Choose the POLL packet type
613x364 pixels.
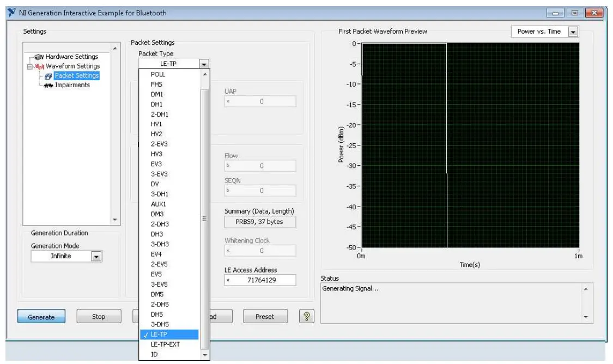pyautogui.click(x=158, y=74)
